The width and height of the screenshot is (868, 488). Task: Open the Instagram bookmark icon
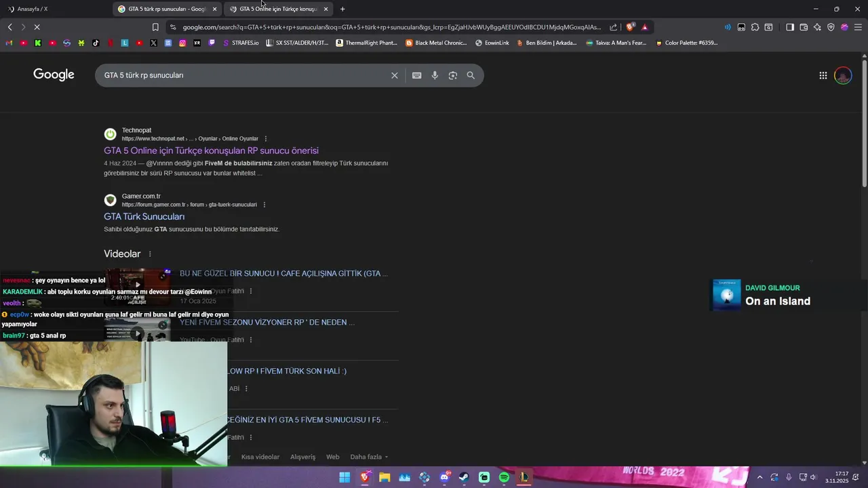point(182,43)
